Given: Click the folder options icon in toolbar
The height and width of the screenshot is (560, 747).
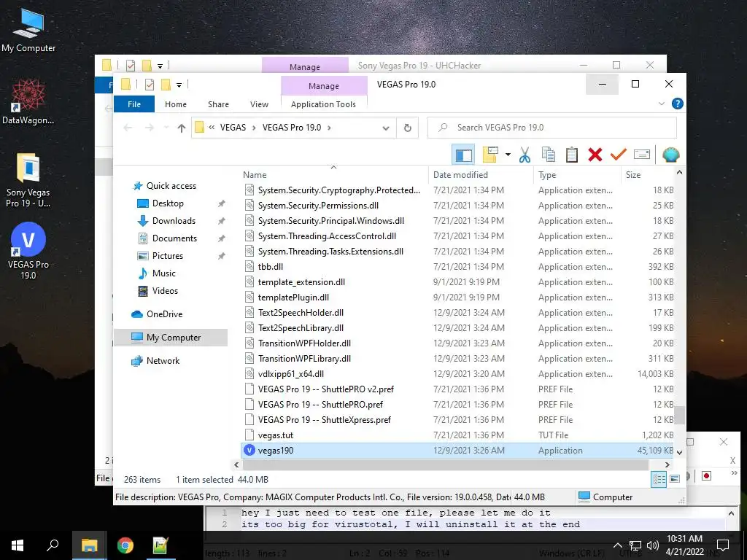Looking at the screenshot, I should [x=490, y=155].
